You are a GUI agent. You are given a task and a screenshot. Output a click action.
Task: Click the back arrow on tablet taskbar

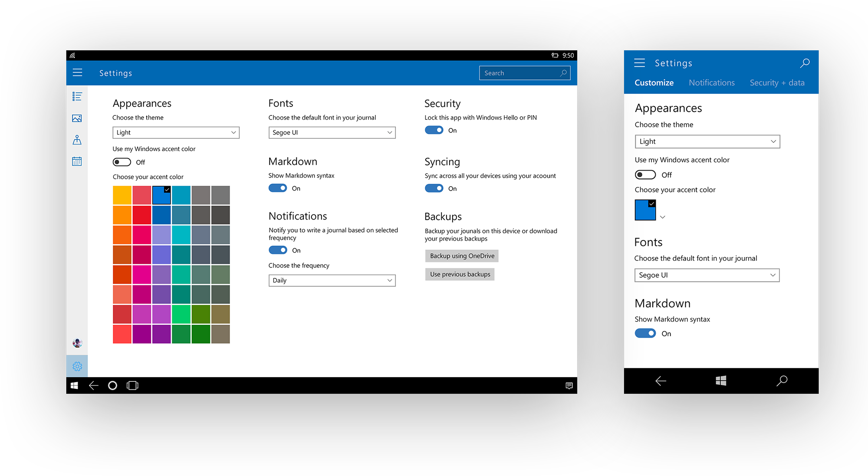click(93, 385)
